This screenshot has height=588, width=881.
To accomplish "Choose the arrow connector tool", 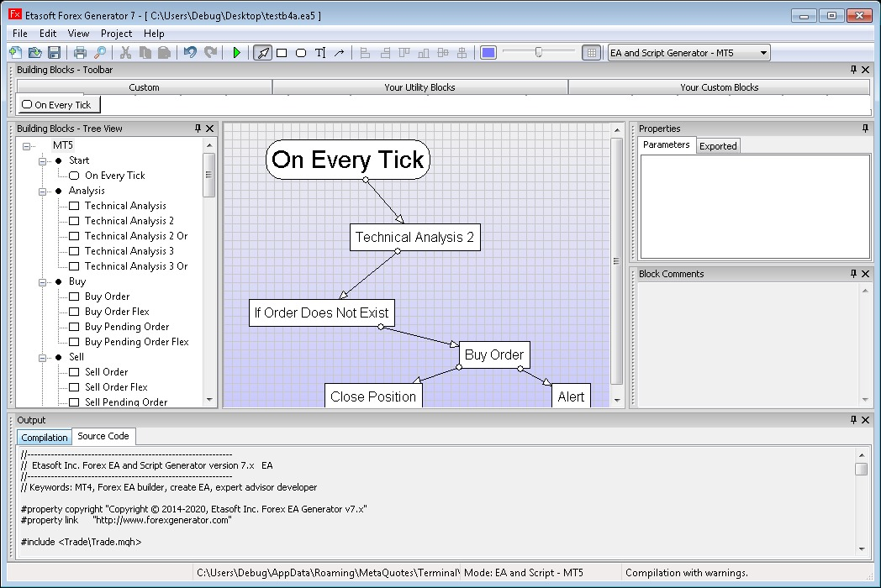I will tap(340, 53).
